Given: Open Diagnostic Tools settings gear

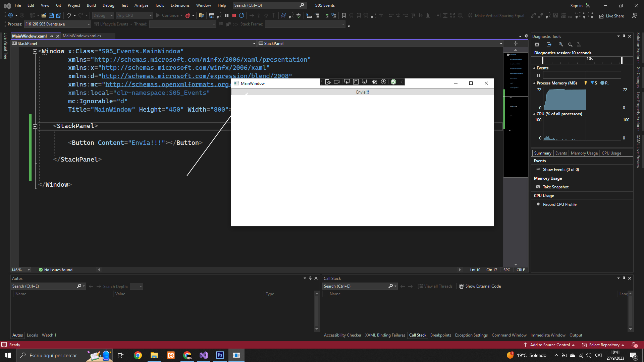Looking at the screenshot, I should click(x=537, y=45).
